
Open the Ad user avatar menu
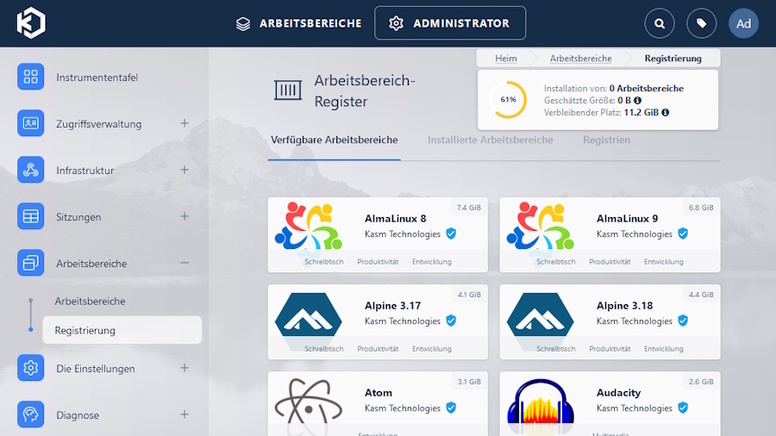point(743,23)
